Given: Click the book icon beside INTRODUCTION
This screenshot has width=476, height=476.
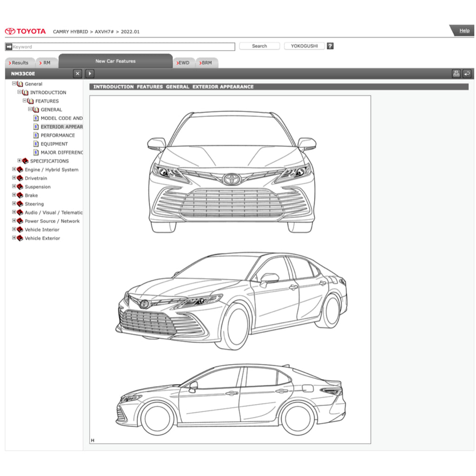Looking at the screenshot, I should pyautogui.click(x=25, y=93).
